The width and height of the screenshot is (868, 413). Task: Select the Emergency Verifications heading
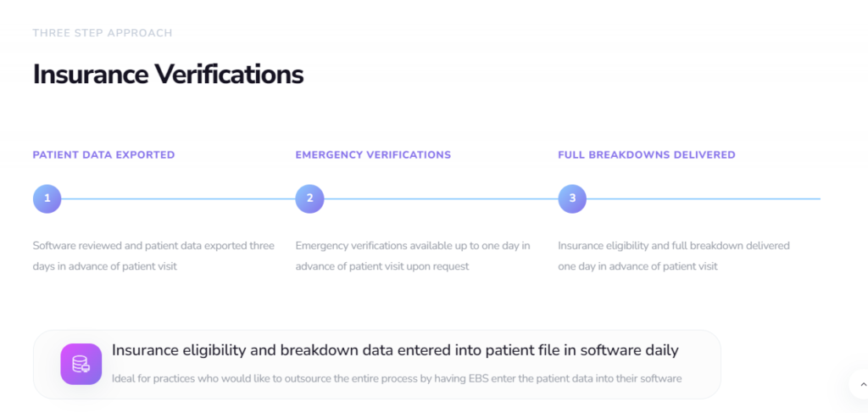click(373, 155)
